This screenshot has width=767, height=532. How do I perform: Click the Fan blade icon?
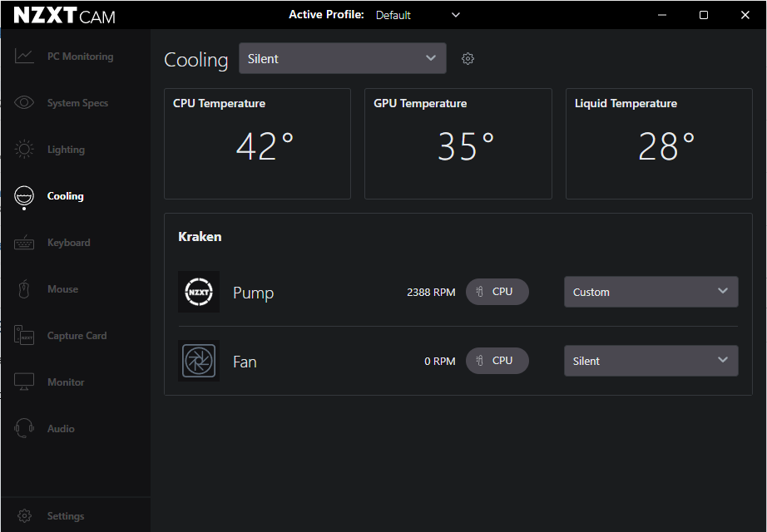199,361
